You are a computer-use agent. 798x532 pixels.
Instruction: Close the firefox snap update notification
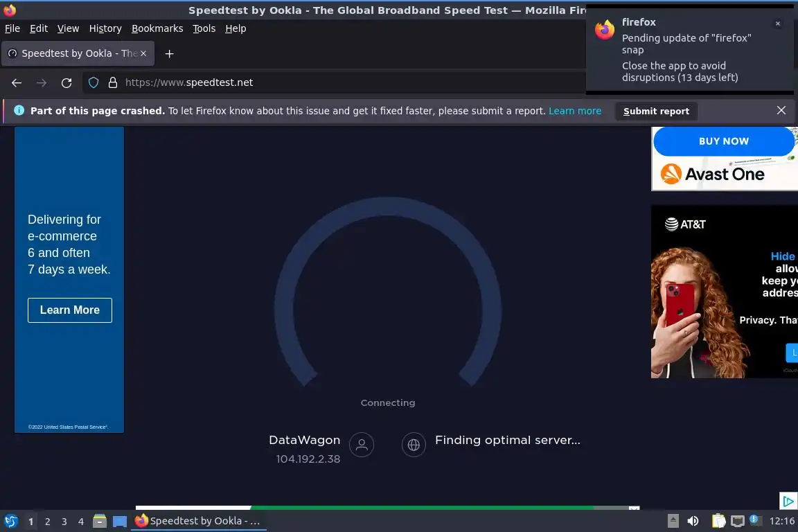777,24
